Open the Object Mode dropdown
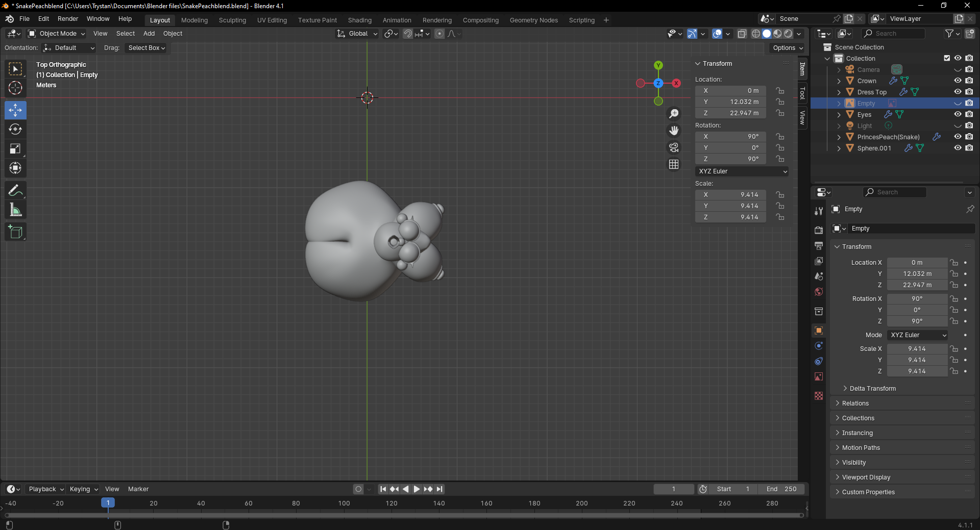Screen dimensions: 980x530 click(x=57, y=34)
